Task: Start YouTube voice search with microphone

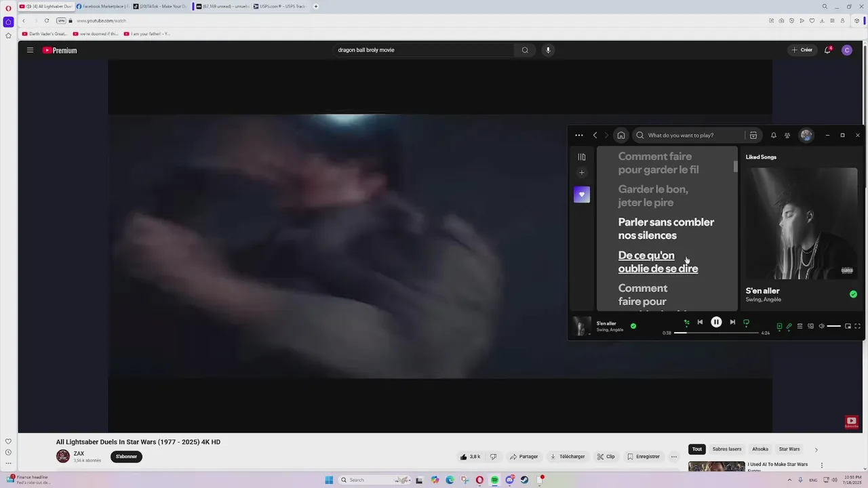Action: (548, 50)
